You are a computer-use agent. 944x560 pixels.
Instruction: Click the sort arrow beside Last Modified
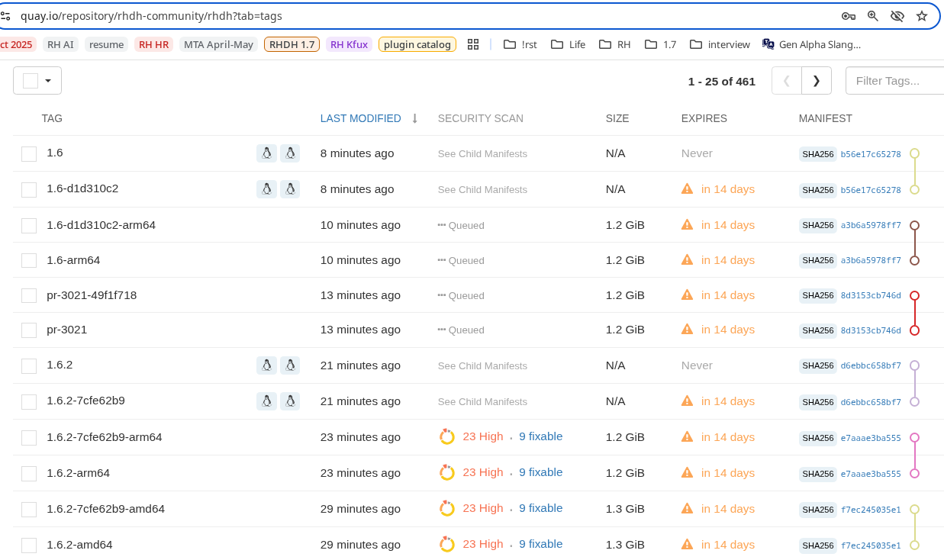[415, 118]
